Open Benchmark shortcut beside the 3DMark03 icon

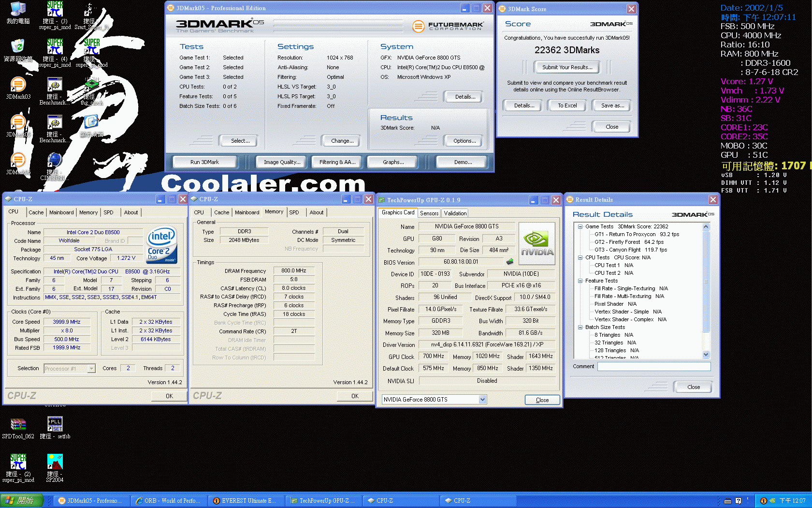(55, 90)
